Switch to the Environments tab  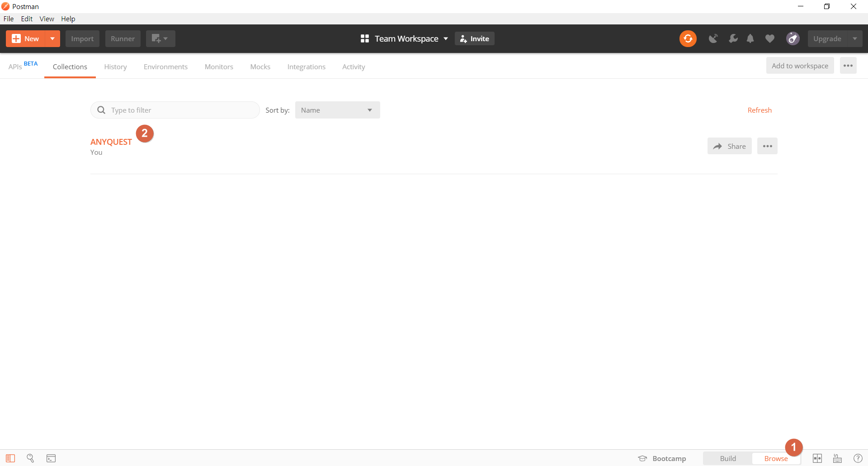165,67
